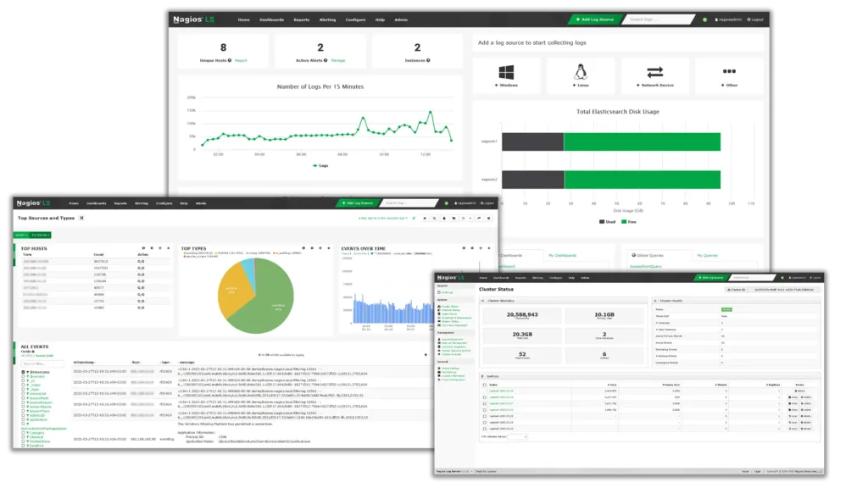Open the Unique Hosts Report link
Viewport: 868px width, 488px height.
pos(241,60)
